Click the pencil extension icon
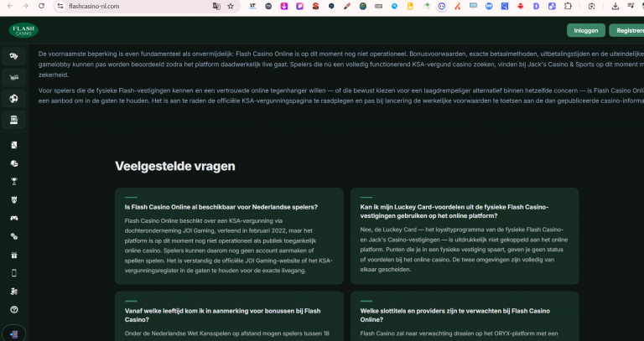Viewport: 644px width, 341px height. pyautogui.click(x=347, y=6)
